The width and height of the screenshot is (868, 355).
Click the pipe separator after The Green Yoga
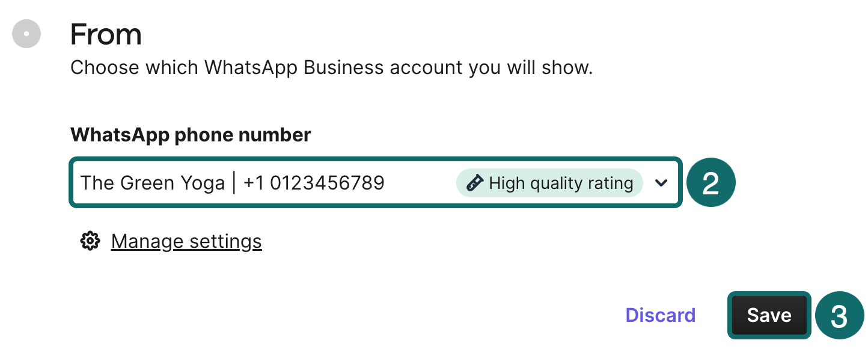pyautogui.click(x=234, y=183)
